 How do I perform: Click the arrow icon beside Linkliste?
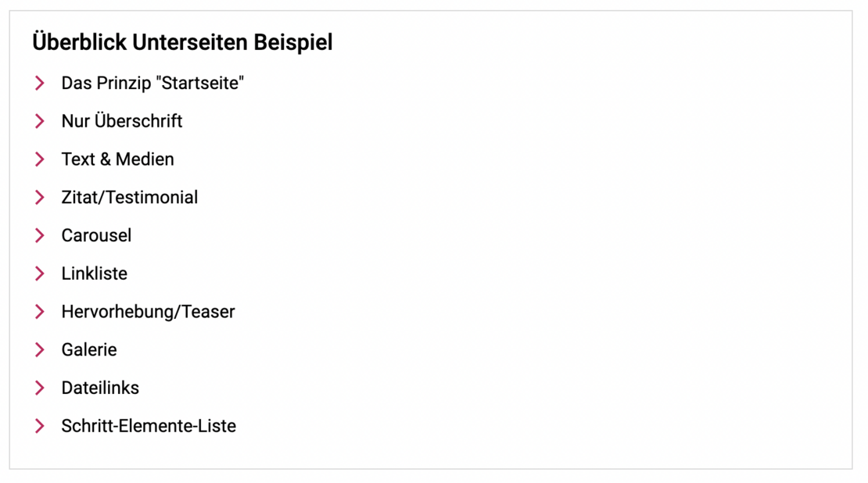coord(40,274)
